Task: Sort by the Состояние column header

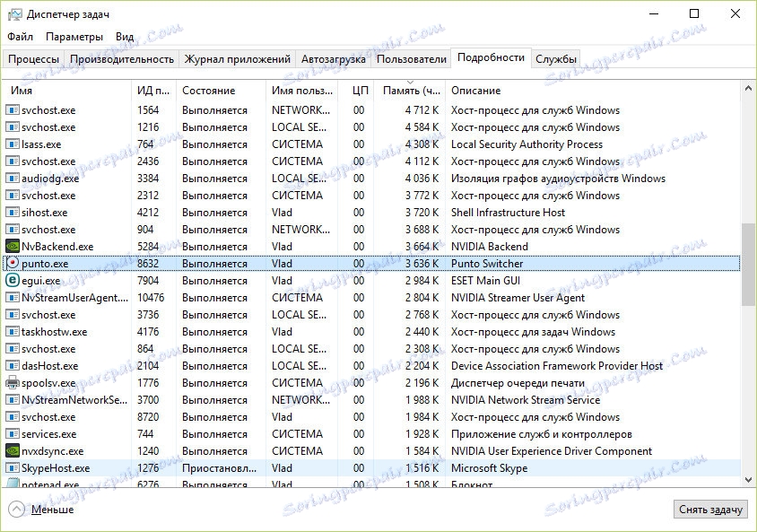Action: (221, 91)
